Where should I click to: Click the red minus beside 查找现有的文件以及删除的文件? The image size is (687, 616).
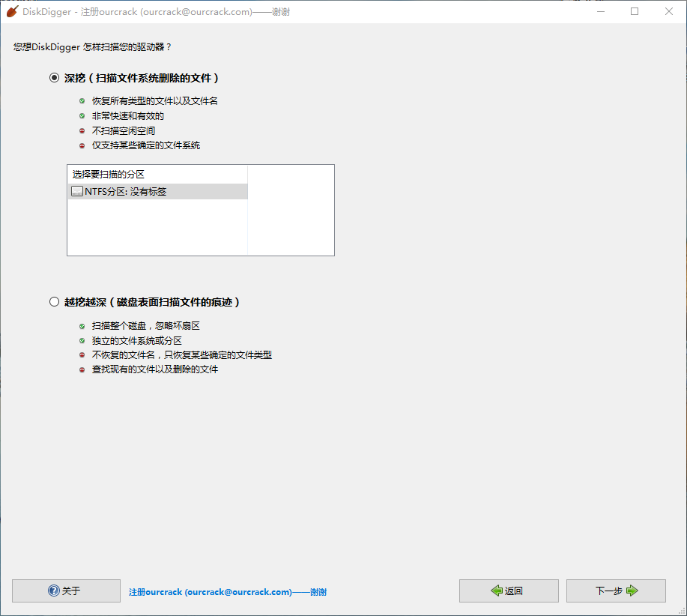[x=82, y=369]
